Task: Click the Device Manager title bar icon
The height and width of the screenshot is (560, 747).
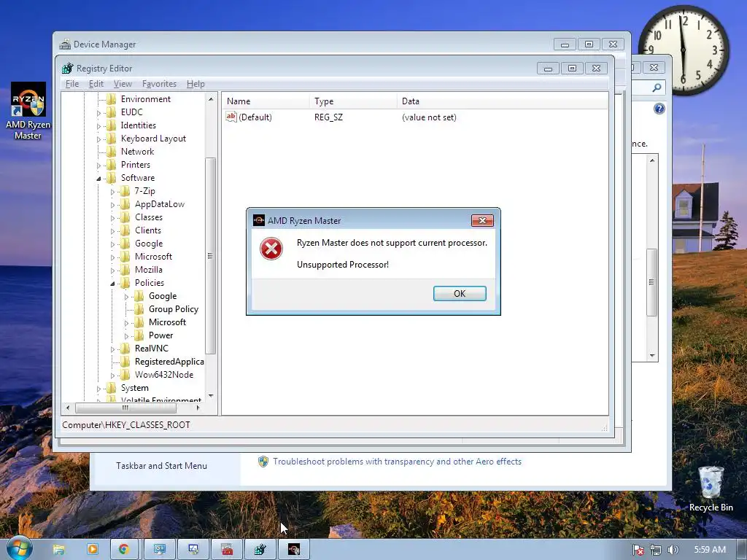Action: click(65, 44)
